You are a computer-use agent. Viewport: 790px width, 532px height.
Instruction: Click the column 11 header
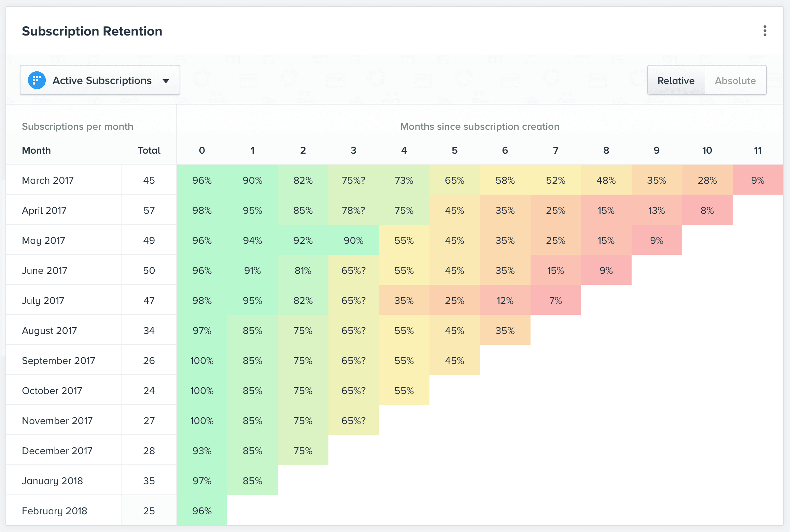click(758, 150)
